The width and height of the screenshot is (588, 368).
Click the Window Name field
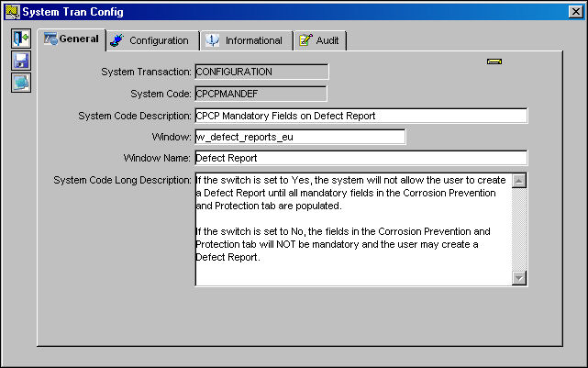361,158
